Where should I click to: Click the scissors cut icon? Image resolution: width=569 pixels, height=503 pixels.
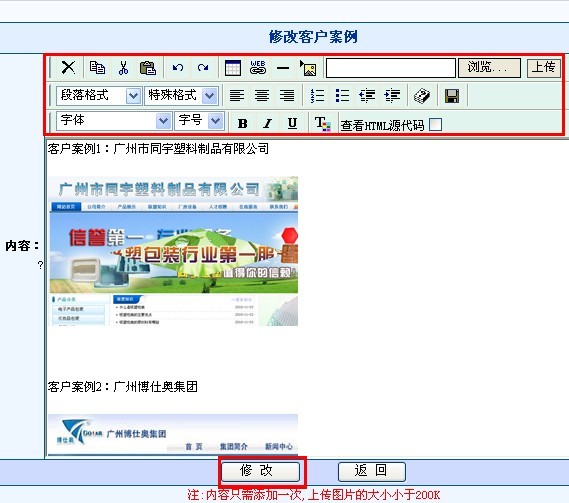(123, 68)
